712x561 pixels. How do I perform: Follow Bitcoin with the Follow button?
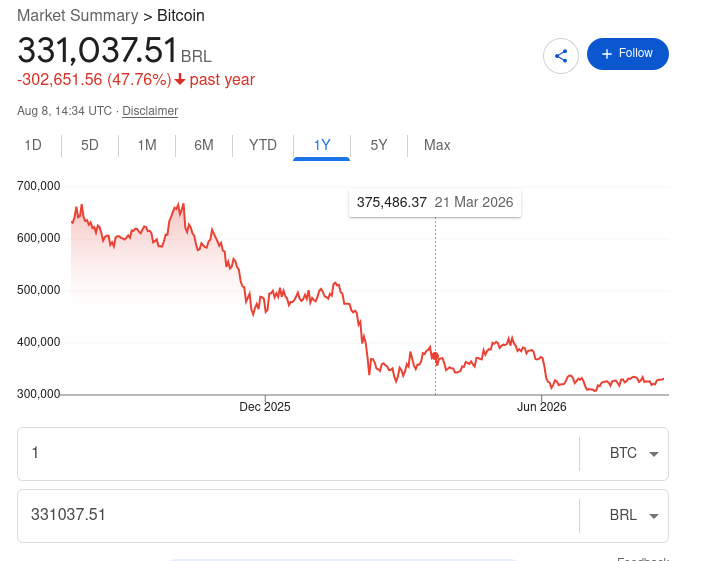[628, 54]
